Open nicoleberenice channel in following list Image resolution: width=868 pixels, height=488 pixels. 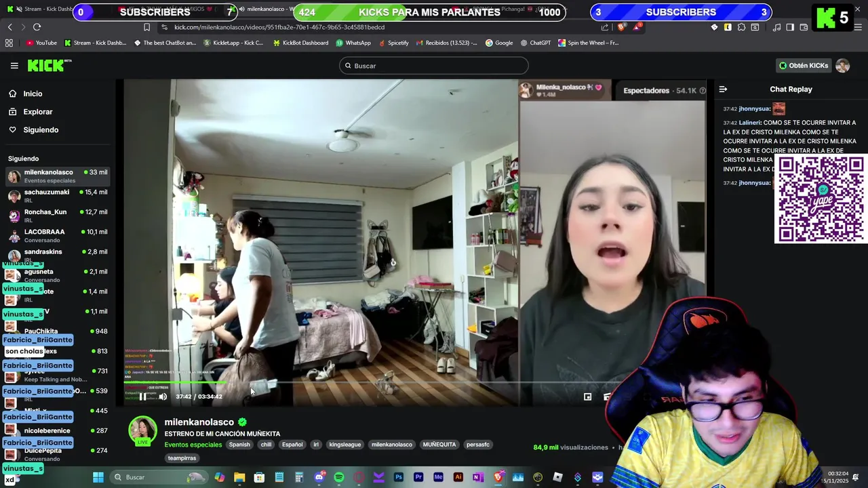(x=58, y=431)
